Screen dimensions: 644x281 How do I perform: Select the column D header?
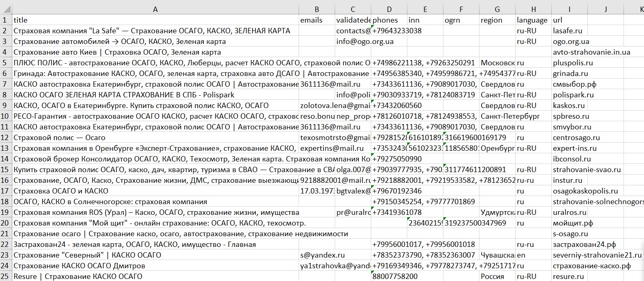(x=389, y=9)
